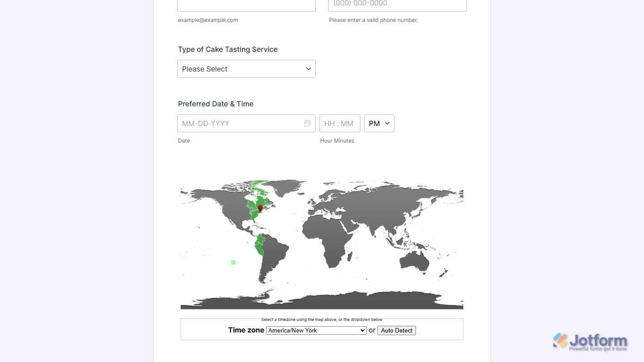Open the AM/PM dropdown
Viewport: 644px width, 362px height.
(379, 123)
